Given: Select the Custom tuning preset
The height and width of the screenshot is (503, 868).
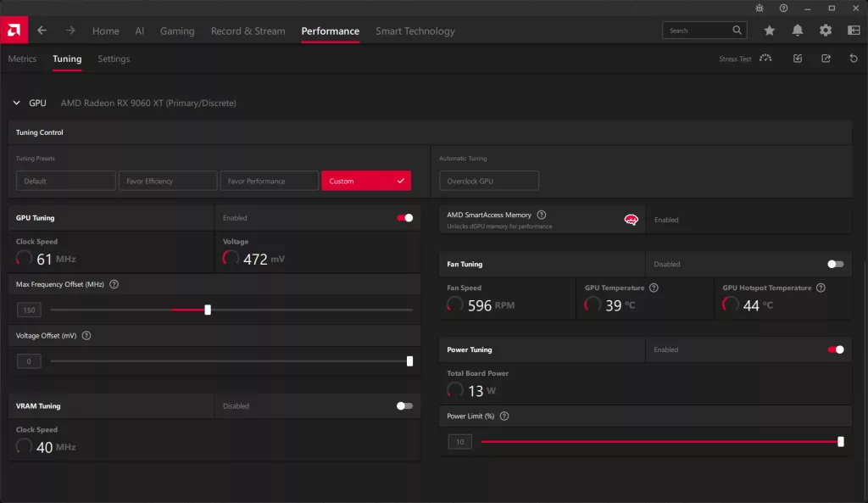Looking at the screenshot, I should (x=366, y=181).
